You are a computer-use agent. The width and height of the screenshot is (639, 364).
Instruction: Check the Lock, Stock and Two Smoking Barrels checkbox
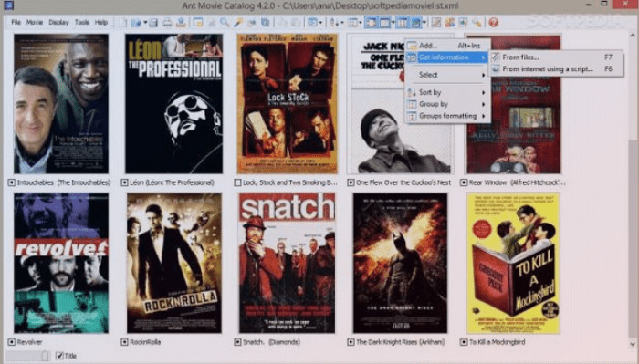click(237, 182)
